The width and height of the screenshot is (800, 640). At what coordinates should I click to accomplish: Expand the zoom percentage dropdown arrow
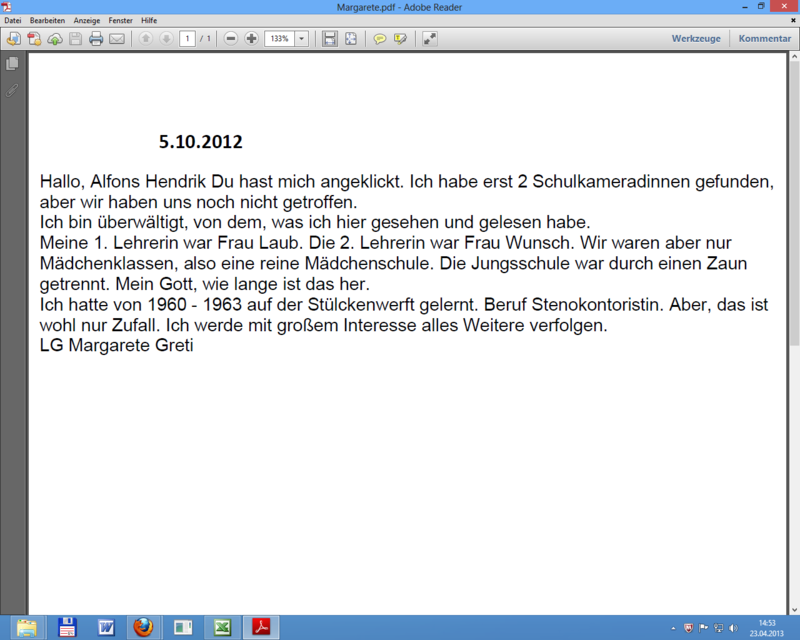pyautogui.click(x=302, y=39)
